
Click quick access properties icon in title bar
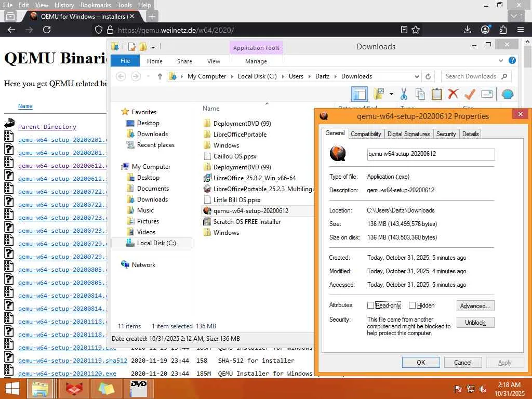131,46
